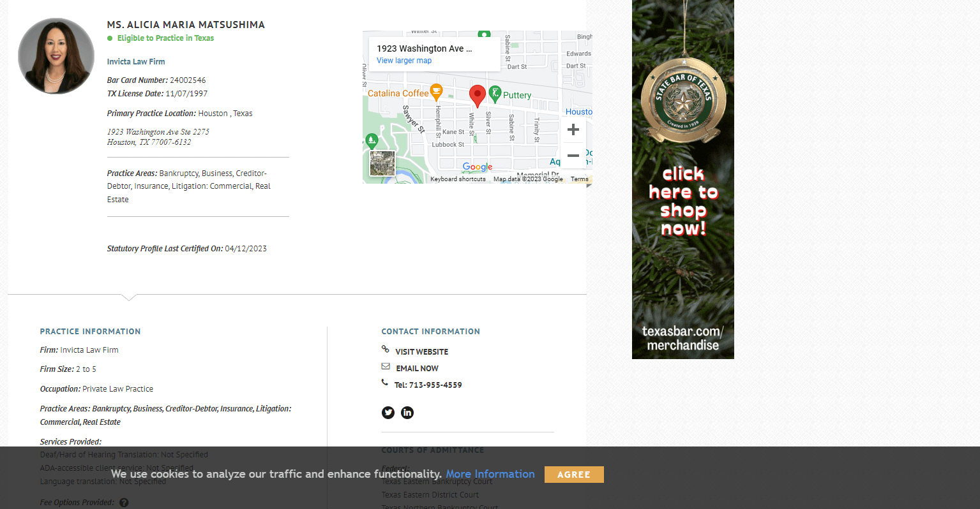Viewport: 980px width, 509px height.
Task: Click More Information in cookie banner
Action: click(x=490, y=474)
